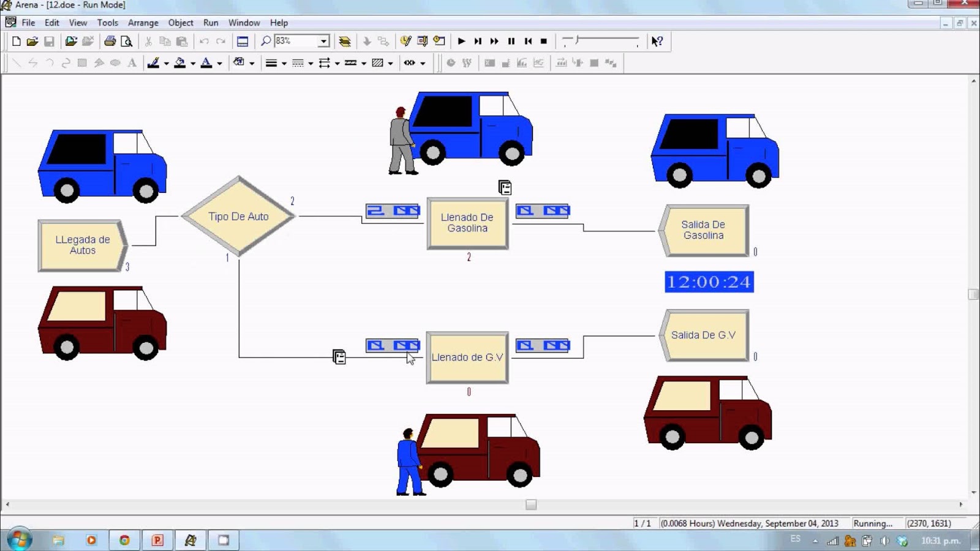Image resolution: width=980 pixels, height=551 pixels.
Task: Open the zoom level dropdown
Action: point(324,41)
